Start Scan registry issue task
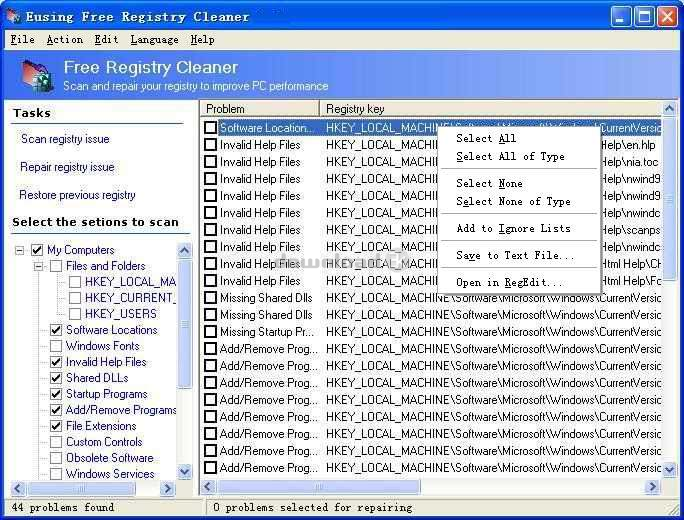Viewport: 684px width, 520px height. click(65, 139)
